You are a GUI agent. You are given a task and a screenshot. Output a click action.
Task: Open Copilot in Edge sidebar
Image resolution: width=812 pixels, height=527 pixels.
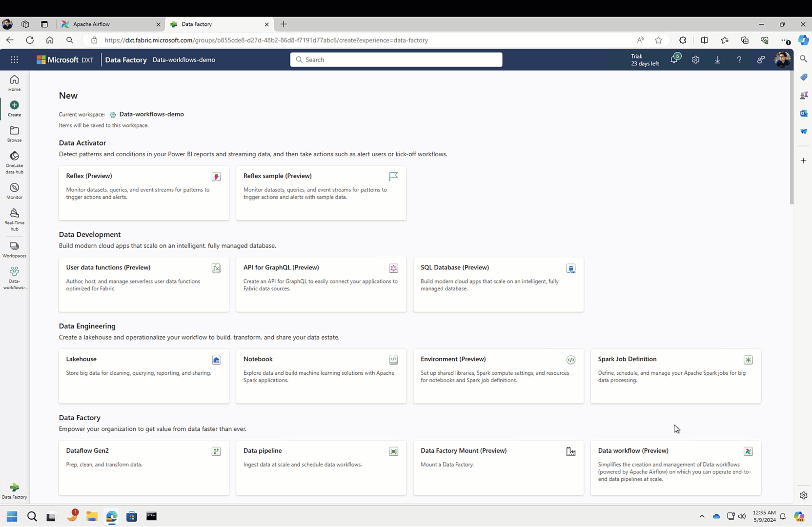pyautogui.click(x=803, y=40)
